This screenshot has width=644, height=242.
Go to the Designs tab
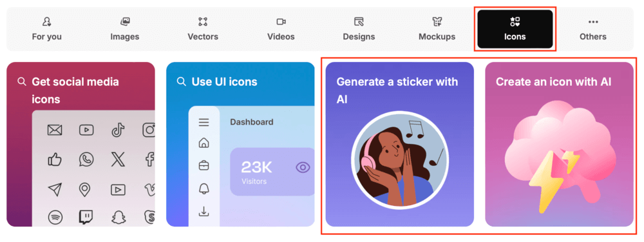coord(359,29)
